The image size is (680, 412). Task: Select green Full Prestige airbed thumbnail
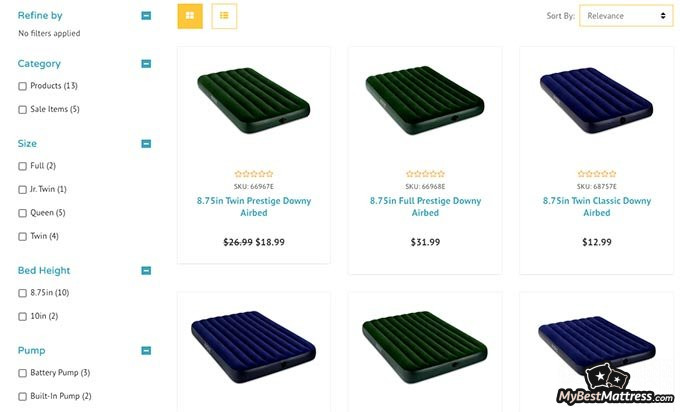[x=425, y=100]
